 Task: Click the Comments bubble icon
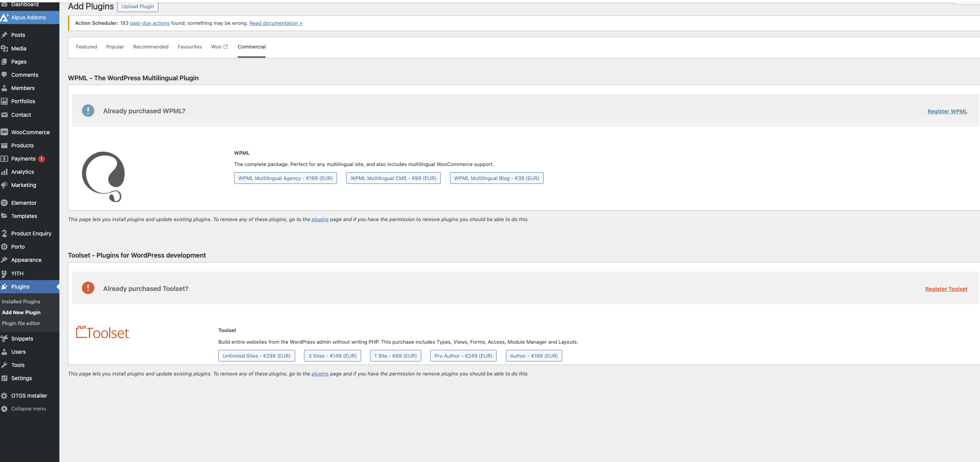coord(5,75)
